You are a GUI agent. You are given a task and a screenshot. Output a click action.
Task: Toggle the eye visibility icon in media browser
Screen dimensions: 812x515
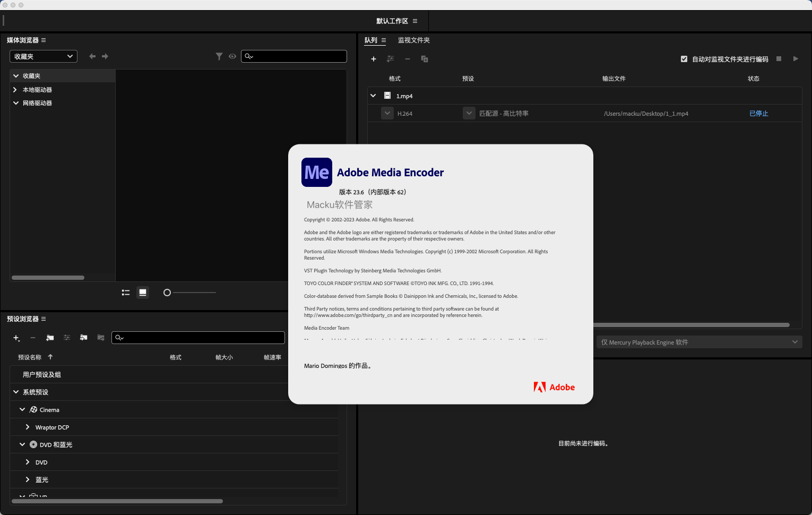click(232, 56)
